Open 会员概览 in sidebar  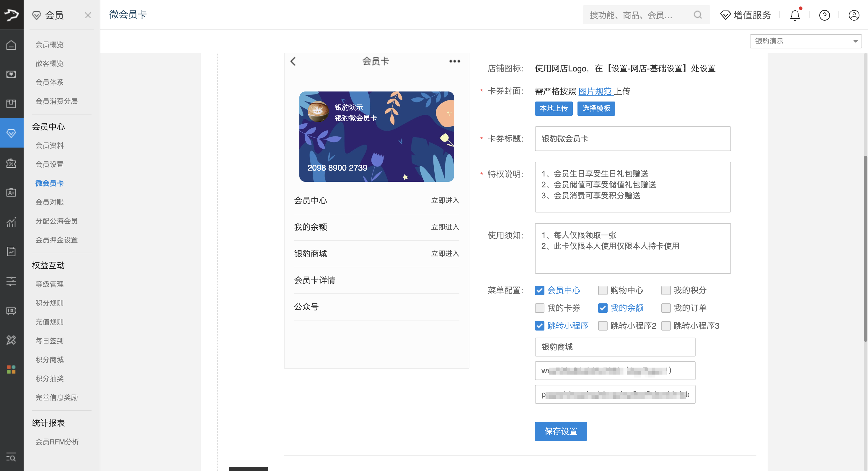click(50, 45)
